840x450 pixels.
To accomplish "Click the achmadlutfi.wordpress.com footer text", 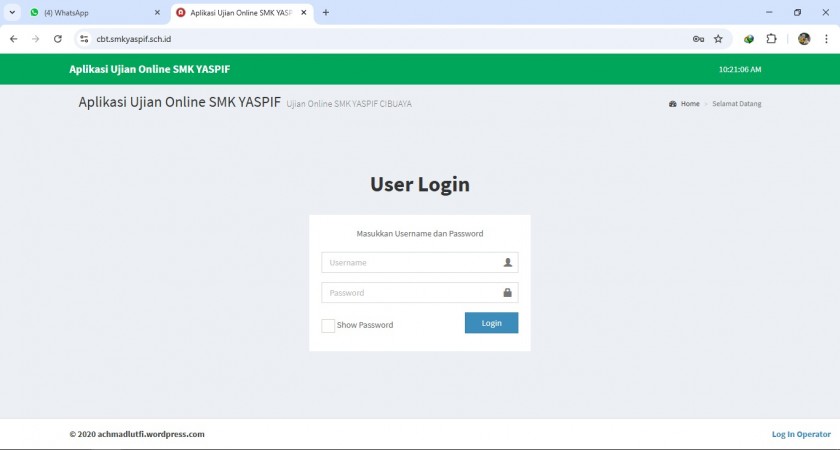I will coord(151,434).
